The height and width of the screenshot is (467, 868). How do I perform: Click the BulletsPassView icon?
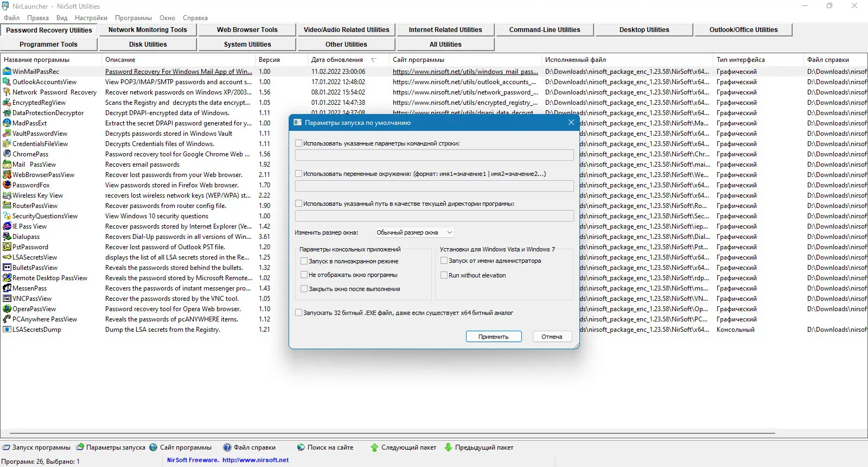[x=7, y=268]
